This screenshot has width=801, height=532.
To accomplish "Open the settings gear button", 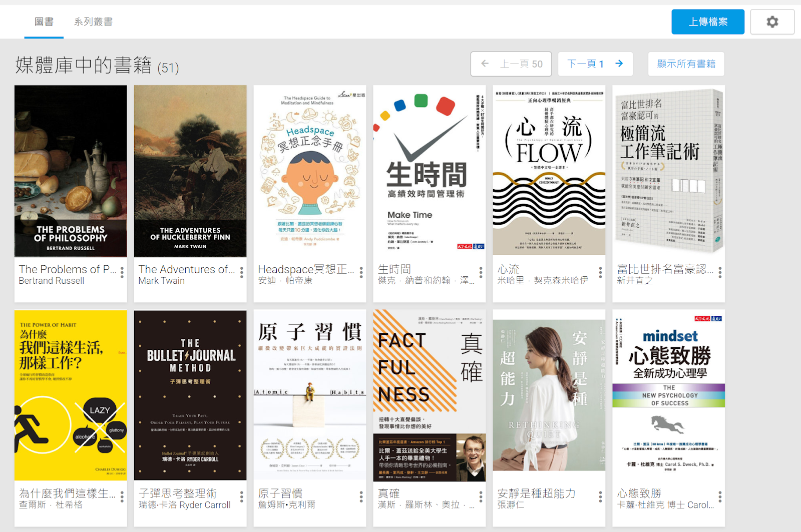I will point(772,22).
